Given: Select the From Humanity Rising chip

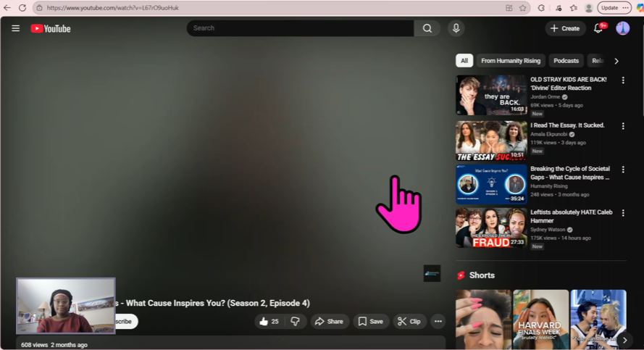Looking at the screenshot, I should pos(511,61).
